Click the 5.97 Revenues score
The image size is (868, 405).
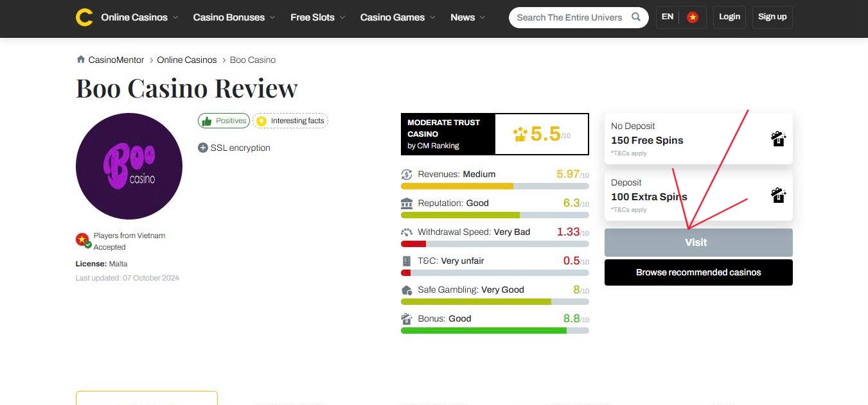click(x=568, y=174)
